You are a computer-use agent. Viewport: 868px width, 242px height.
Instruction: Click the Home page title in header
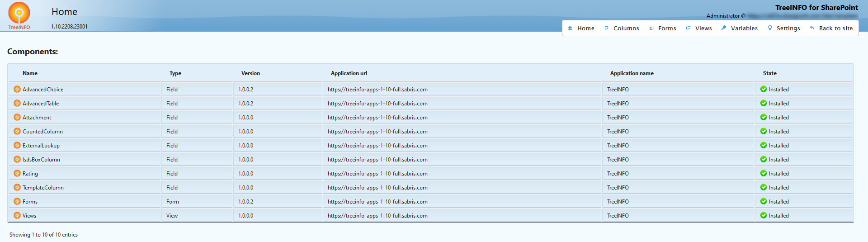tap(64, 12)
